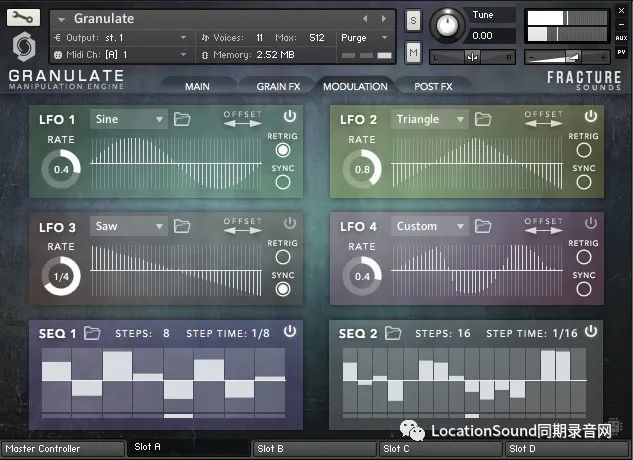Click LFO 1 offset arrows
633x460 pixels.
point(243,124)
